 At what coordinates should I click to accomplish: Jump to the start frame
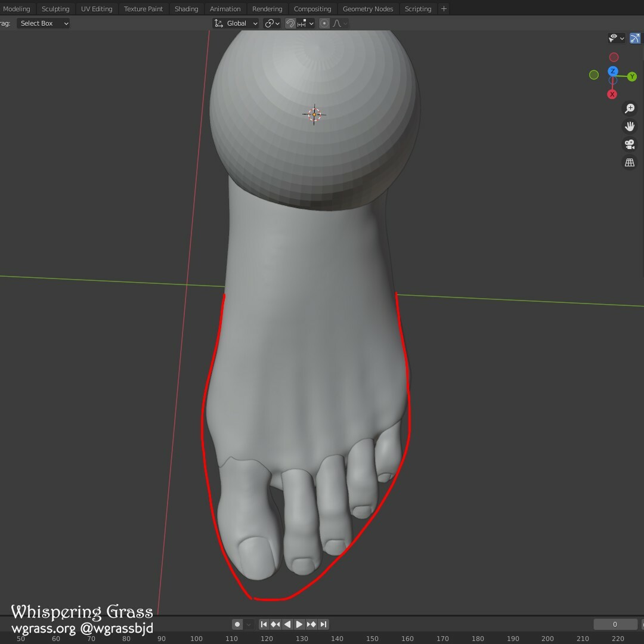(x=264, y=624)
